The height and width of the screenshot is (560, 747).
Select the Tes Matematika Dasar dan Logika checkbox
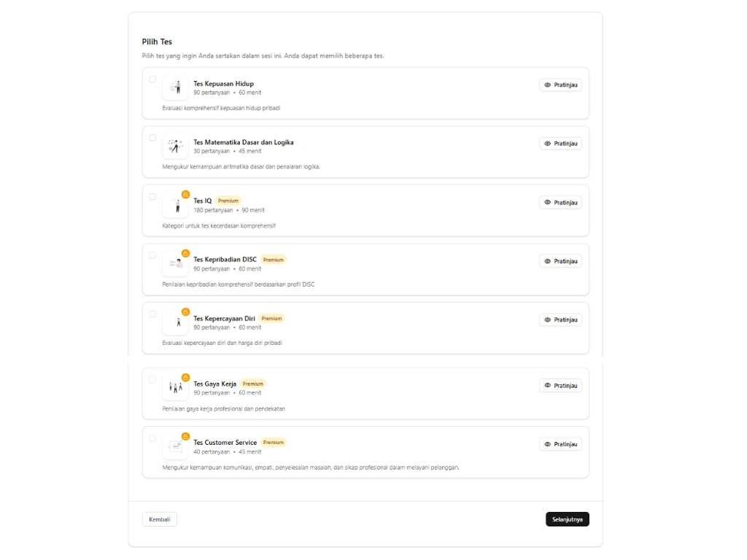(152, 138)
